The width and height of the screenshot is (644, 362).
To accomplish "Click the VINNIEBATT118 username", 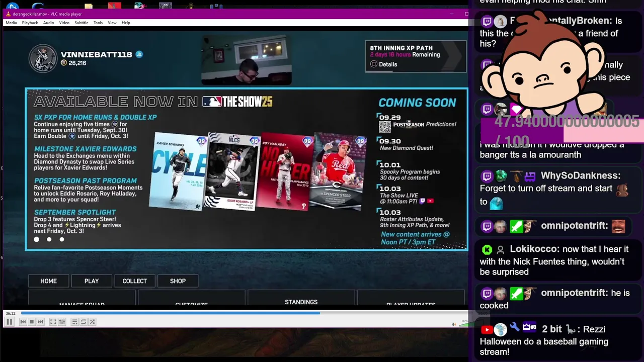I will pyautogui.click(x=96, y=54).
